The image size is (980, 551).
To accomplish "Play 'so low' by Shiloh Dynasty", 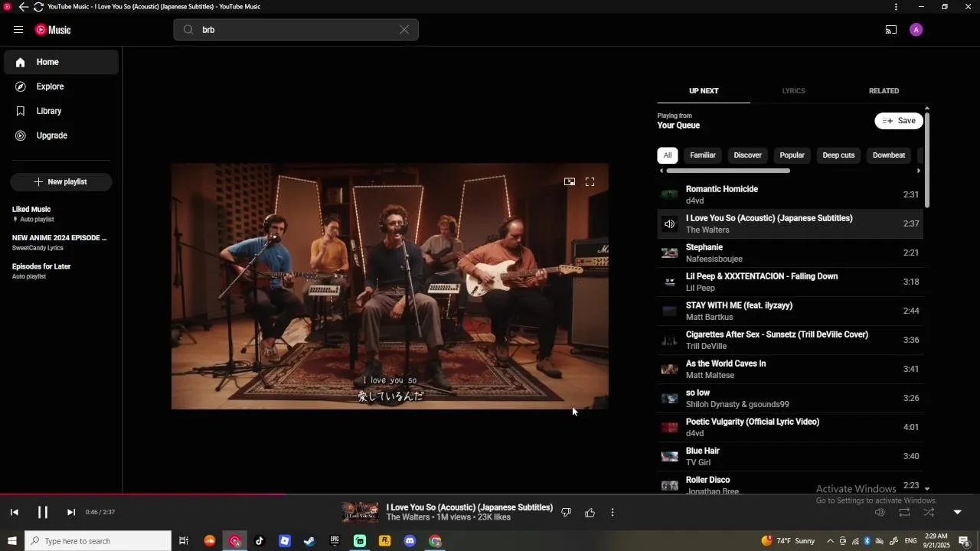I will 790,398.
